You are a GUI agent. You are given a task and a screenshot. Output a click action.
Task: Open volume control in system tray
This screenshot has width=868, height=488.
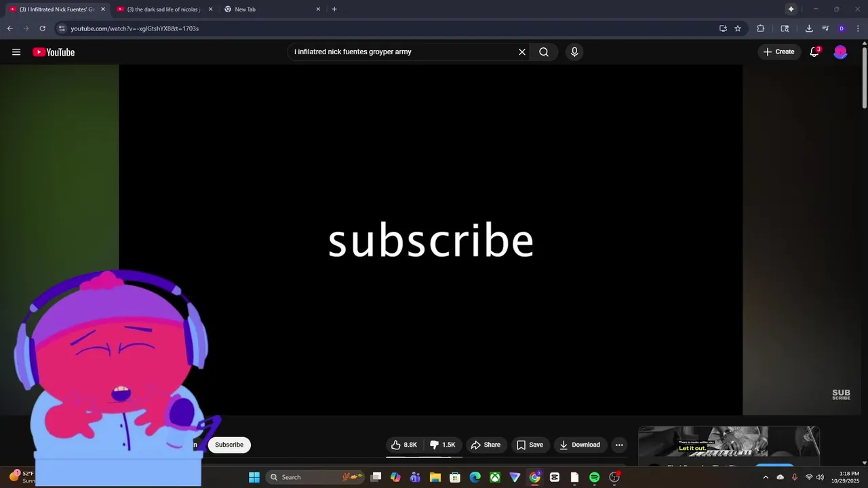[820, 477]
